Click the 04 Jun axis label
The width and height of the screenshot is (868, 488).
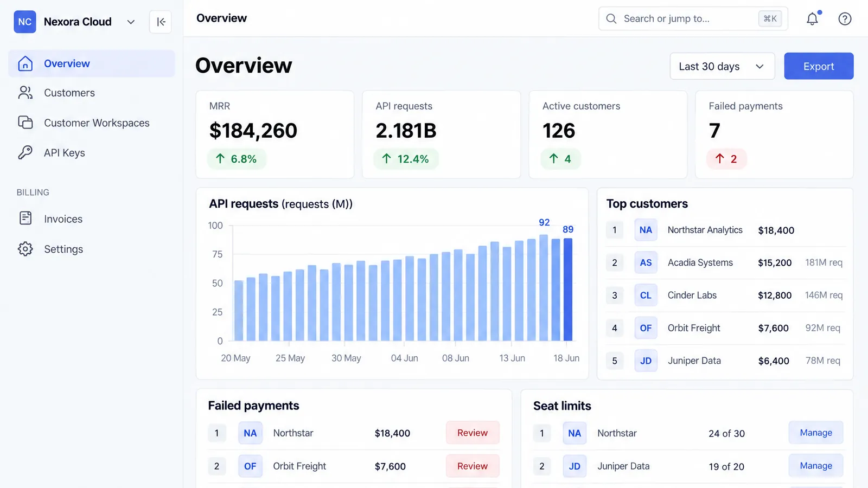[x=405, y=358]
